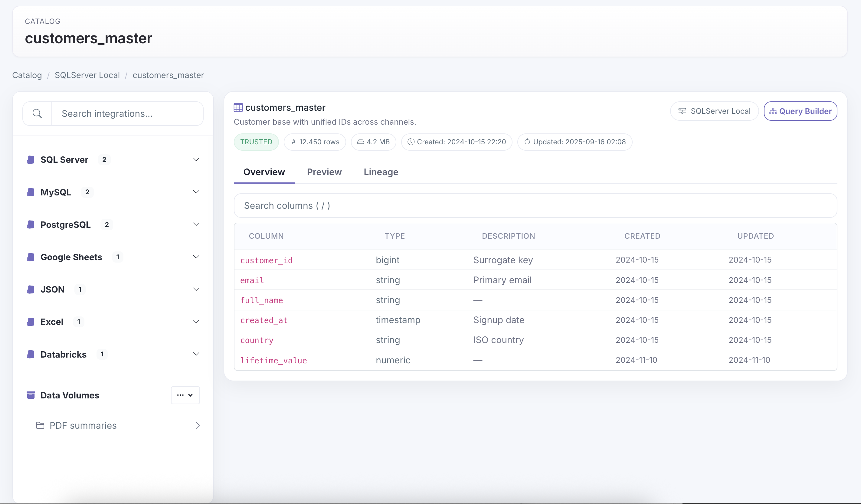Expand the JSON integrations chevron
Viewport: 861px width, 504px height.
pos(196,290)
